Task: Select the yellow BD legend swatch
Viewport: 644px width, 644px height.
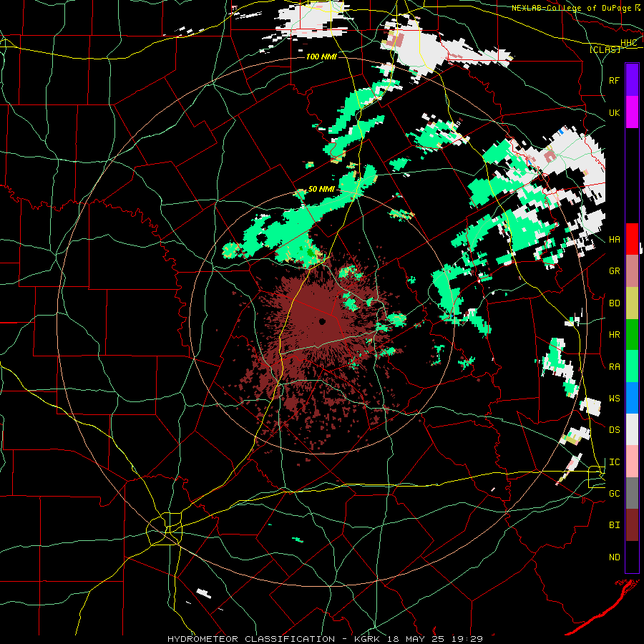Action: 632,303
